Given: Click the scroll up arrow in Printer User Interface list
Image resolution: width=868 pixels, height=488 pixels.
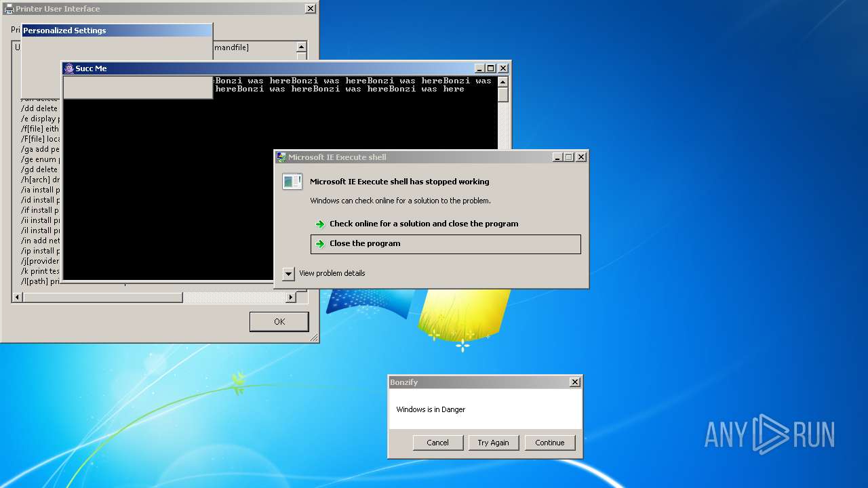Looking at the screenshot, I should tap(301, 47).
